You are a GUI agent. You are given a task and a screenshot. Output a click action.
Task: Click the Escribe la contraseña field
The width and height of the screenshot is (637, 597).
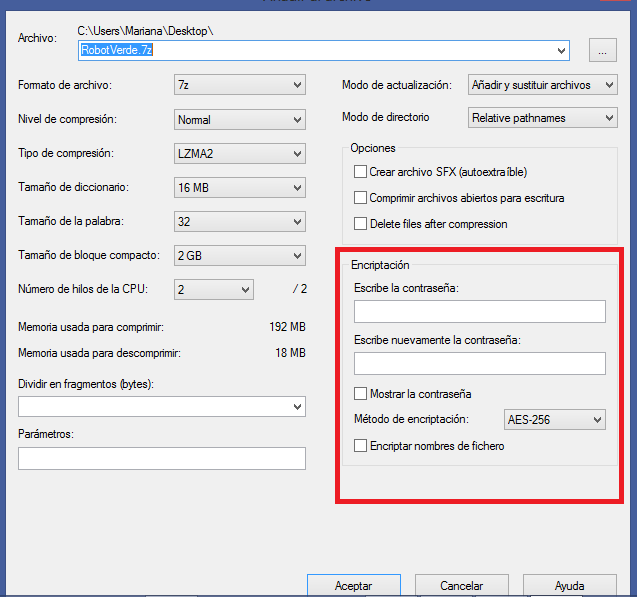coord(479,311)
